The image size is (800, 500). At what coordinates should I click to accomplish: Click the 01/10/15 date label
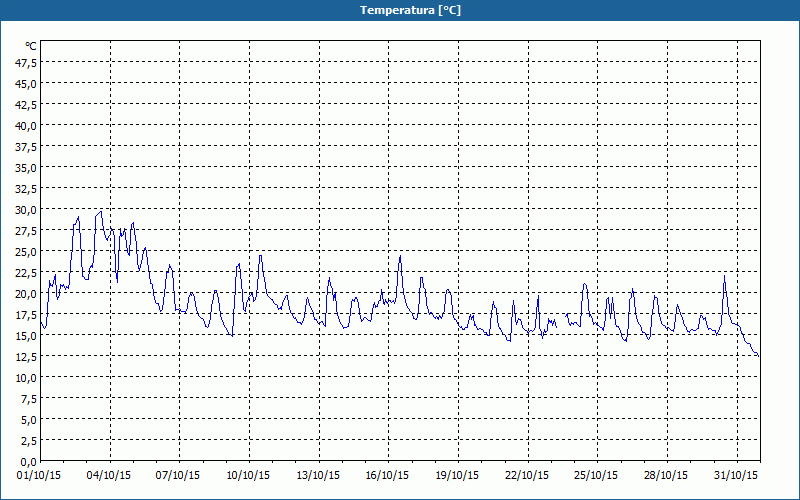(x=39, y=476)
